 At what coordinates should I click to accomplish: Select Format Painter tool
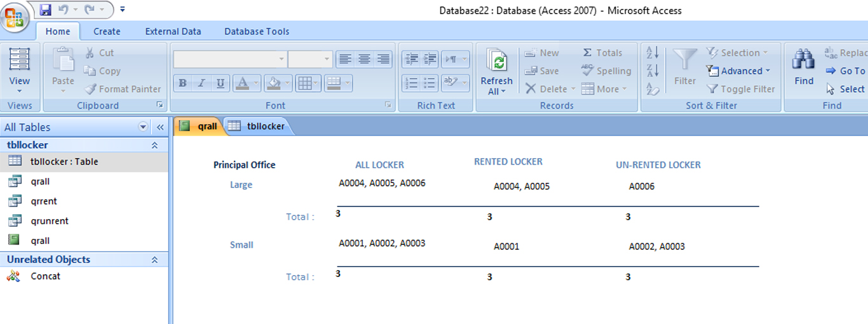(122, 89)
